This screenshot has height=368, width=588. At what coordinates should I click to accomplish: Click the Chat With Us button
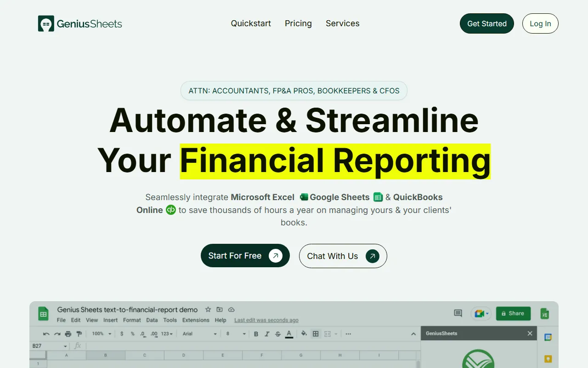(343, 256)
